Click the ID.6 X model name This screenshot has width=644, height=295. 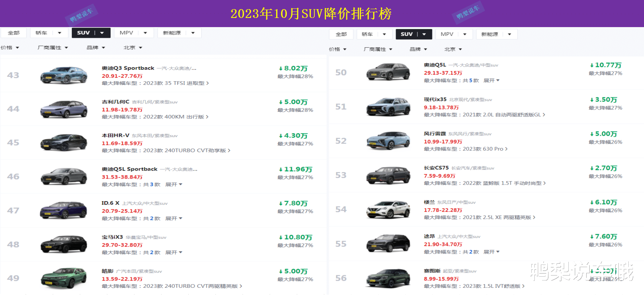pyautogui.click(x=110, y=203)
